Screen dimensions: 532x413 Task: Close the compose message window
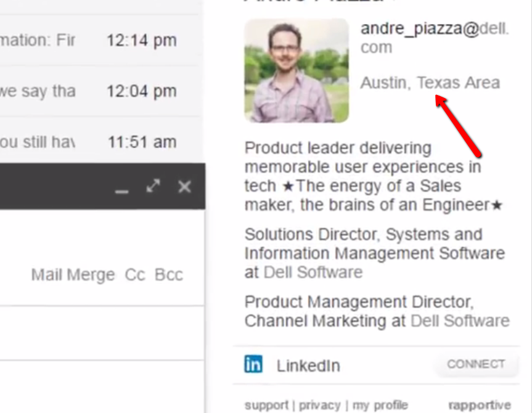click(184, 187)
